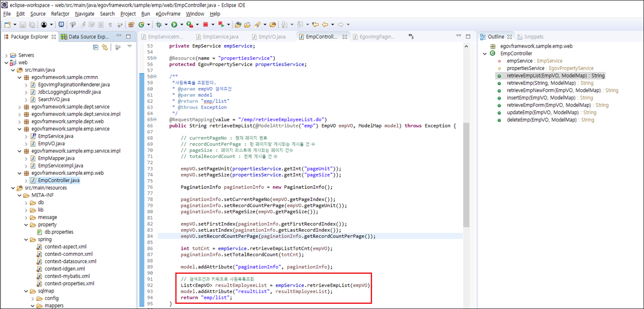
Task: Expand egovframework.sample.dept.service package
Action: pyautogui.click(x=19, y=106)
